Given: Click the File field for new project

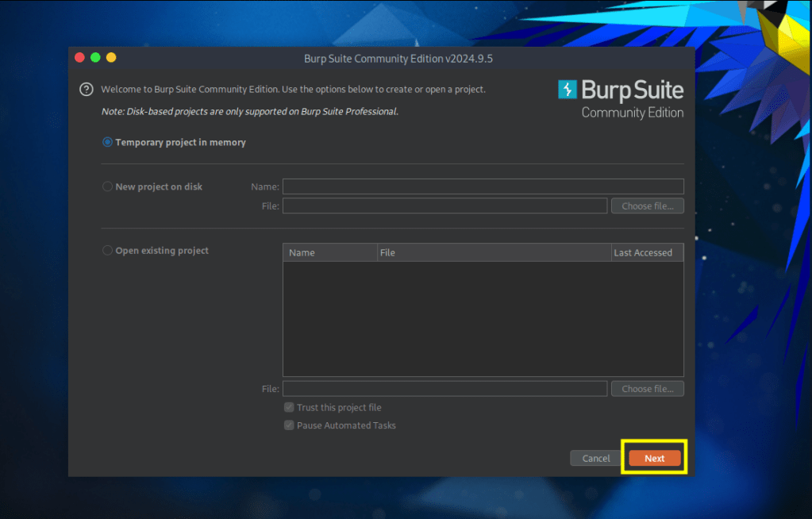Looking at the screenshot, I should [x=444, y=206].
